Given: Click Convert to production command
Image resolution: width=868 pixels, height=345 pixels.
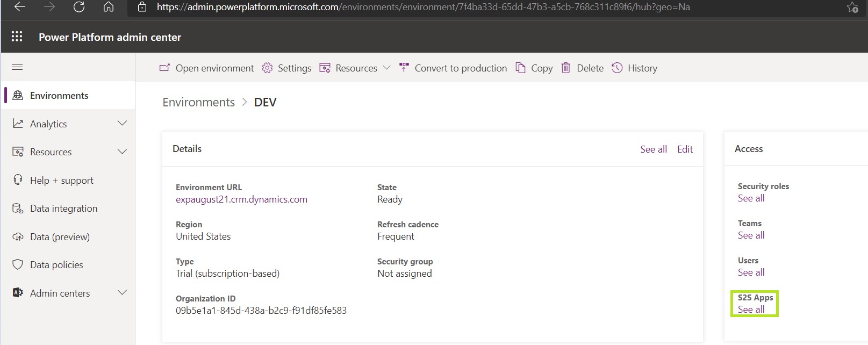Looking at the screenshot, I should coord(461,68).
